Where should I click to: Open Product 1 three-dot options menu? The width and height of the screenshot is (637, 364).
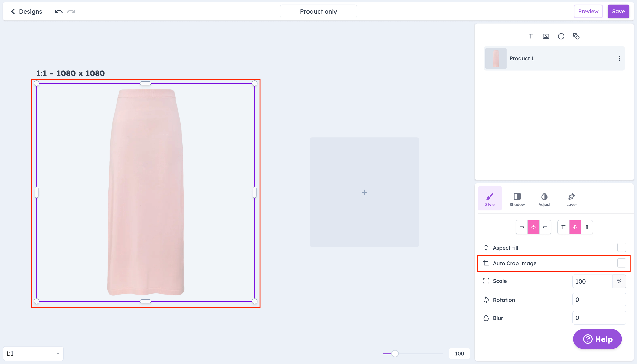(619, 58)
